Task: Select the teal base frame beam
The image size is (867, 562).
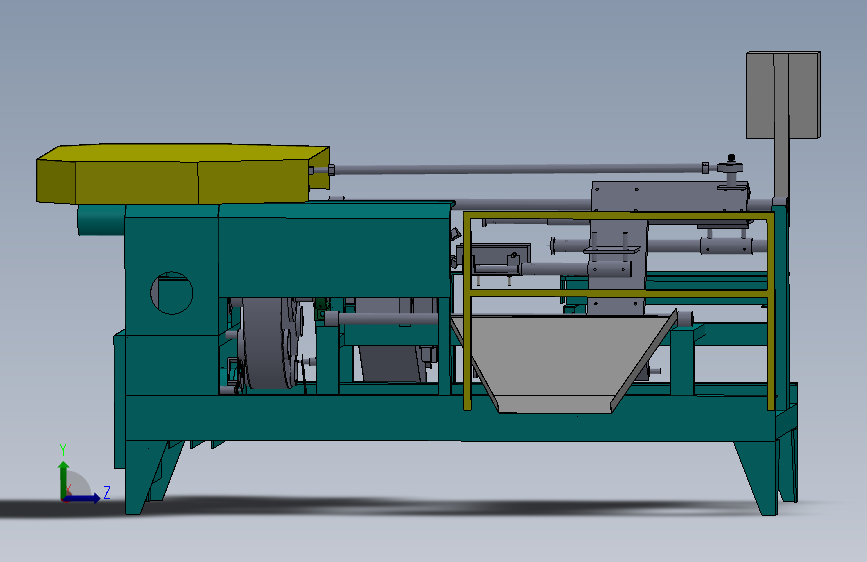Action: [x=451, y=418]
